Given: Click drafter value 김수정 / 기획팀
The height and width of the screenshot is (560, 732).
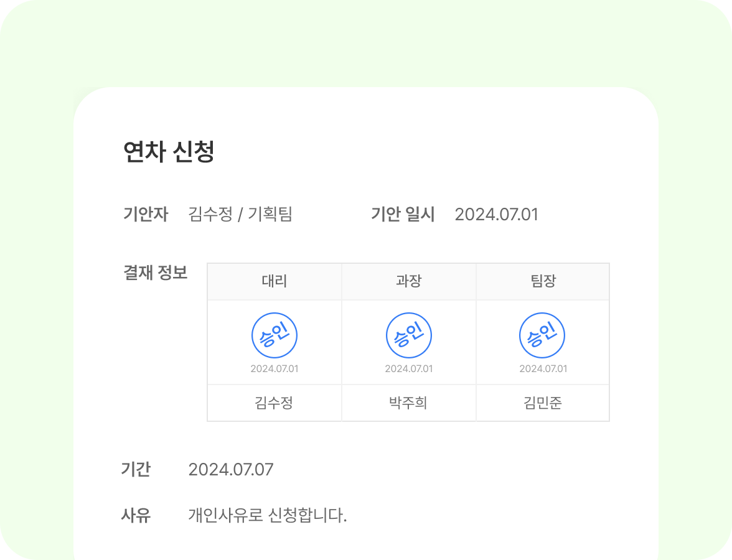Looking at the screenshot, I should coord(240,215).
